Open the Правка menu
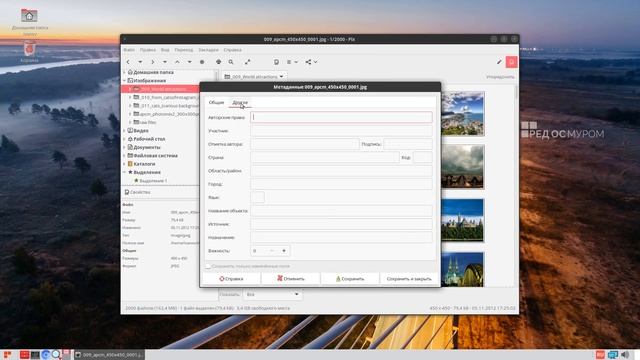The height and width of the screenshot is (360, 640). [x=148, y=50]
